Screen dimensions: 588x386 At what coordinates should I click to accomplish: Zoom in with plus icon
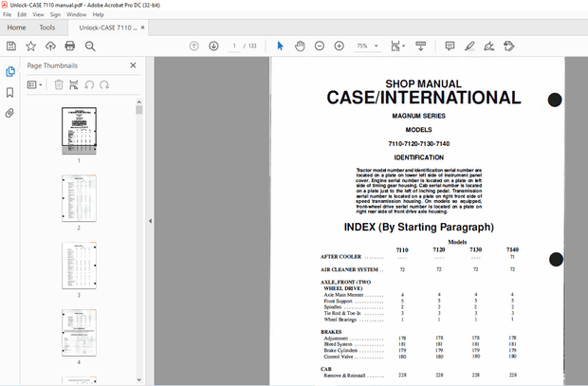pyautogui.click(x=339, y=46)
